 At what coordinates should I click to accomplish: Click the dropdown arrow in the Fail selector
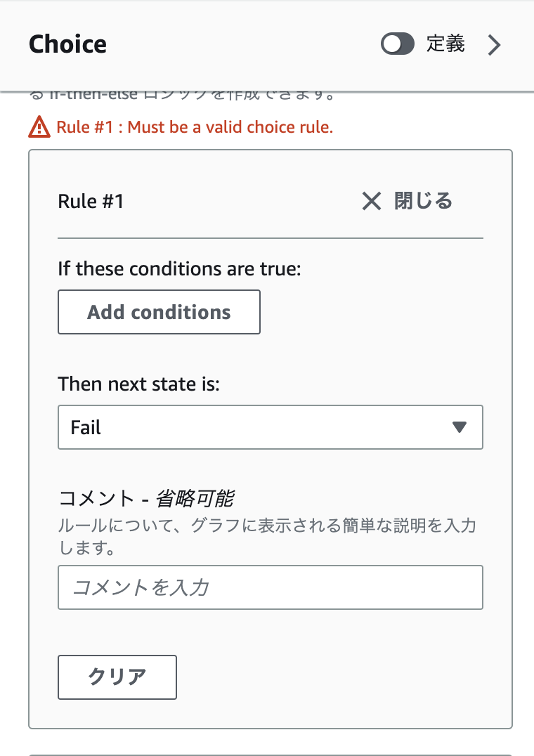[x=460, y=427]
